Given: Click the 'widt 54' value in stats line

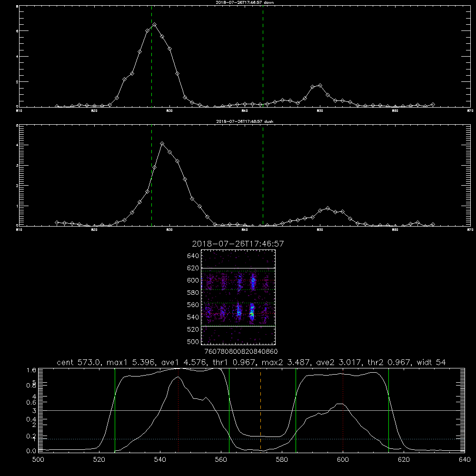Looking at the screenshot, I should click(431, 362).
